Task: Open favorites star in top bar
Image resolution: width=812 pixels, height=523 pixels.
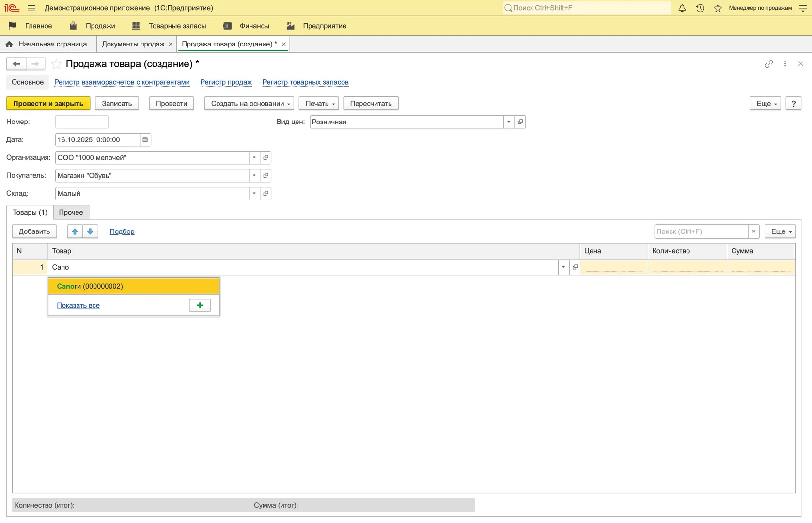Action: [x=718, y=8]
